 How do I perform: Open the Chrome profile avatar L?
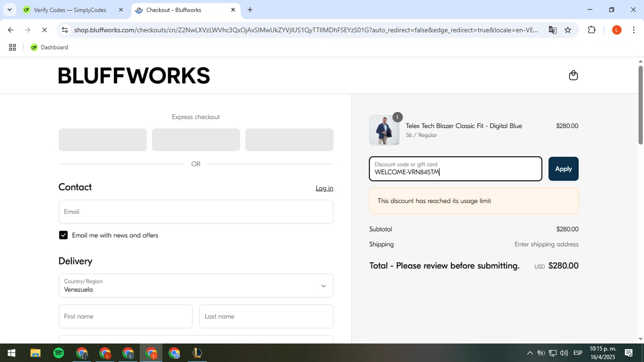coord(617,30)
